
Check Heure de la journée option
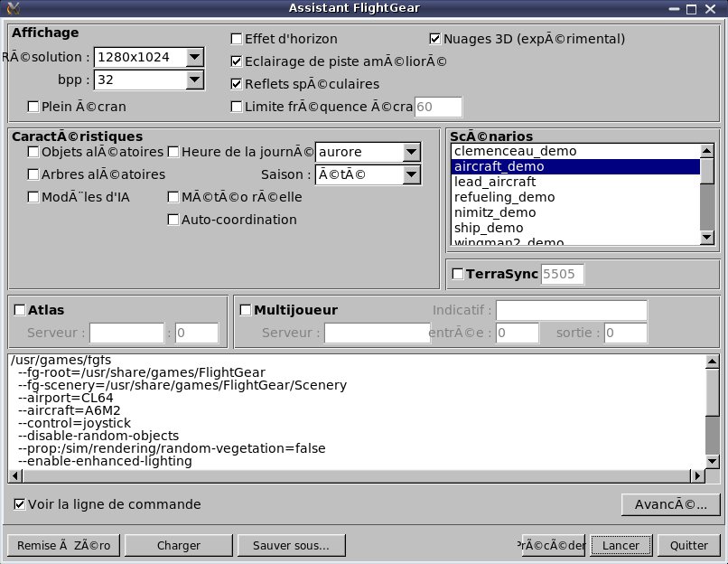point(173,152)
